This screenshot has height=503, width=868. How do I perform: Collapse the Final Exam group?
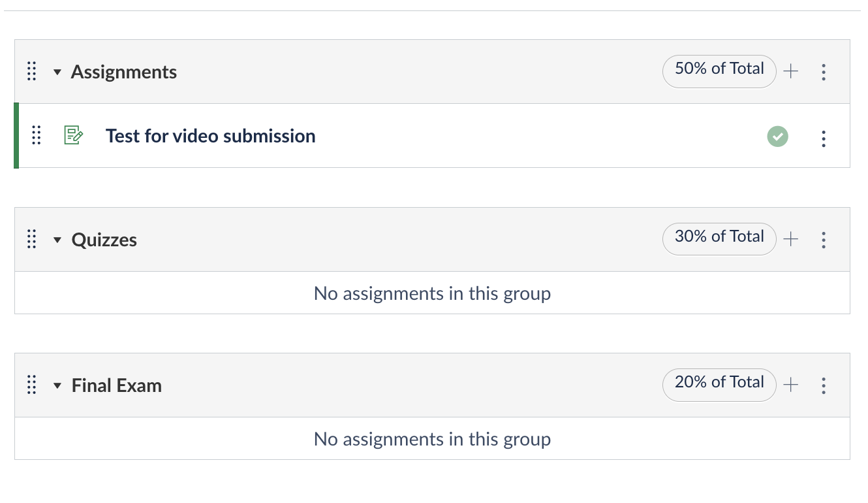point(57,385)
